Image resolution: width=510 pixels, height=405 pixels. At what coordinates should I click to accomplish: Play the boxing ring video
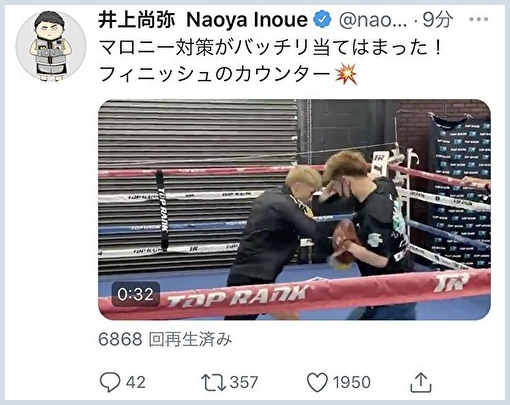coord(294,210)
